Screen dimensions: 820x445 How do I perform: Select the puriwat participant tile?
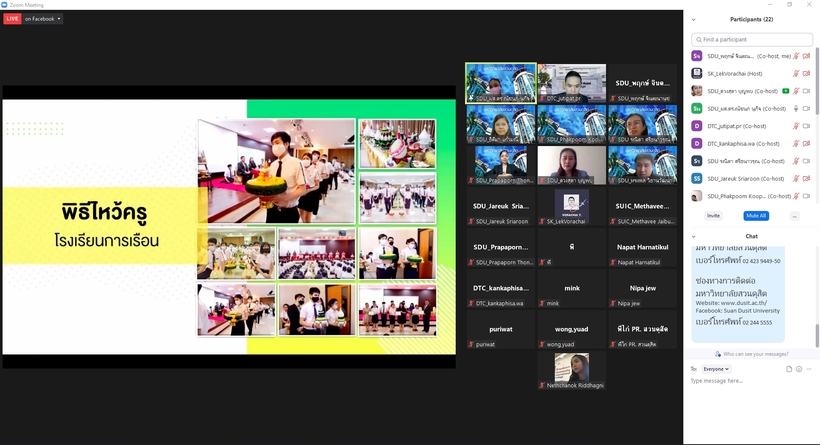(501, 329)
